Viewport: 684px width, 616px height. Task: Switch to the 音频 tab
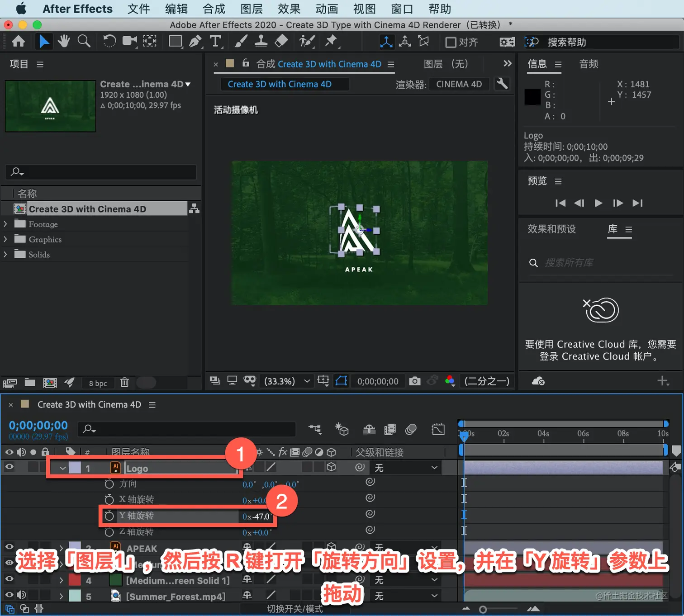tap(589, 64)
